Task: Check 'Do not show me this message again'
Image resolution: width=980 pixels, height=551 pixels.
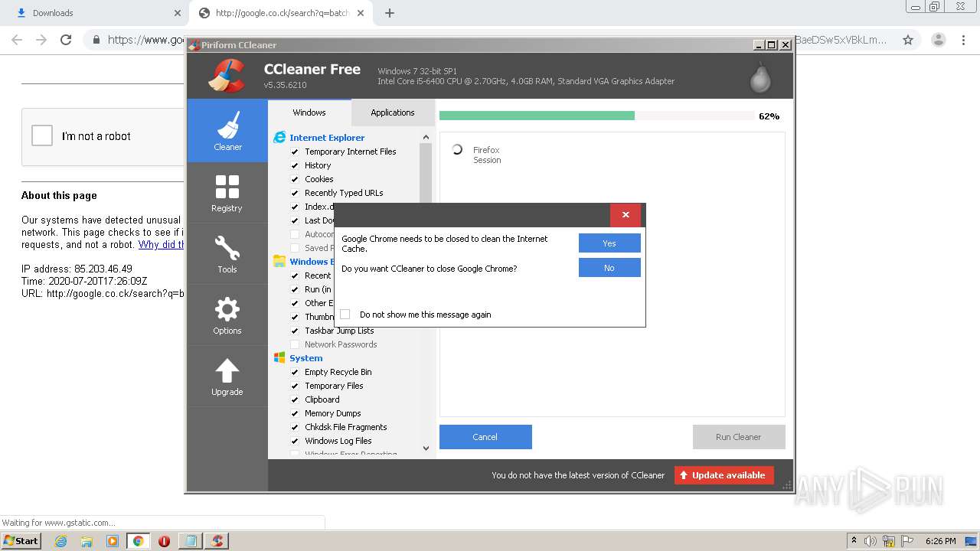Action: (345, 315)
